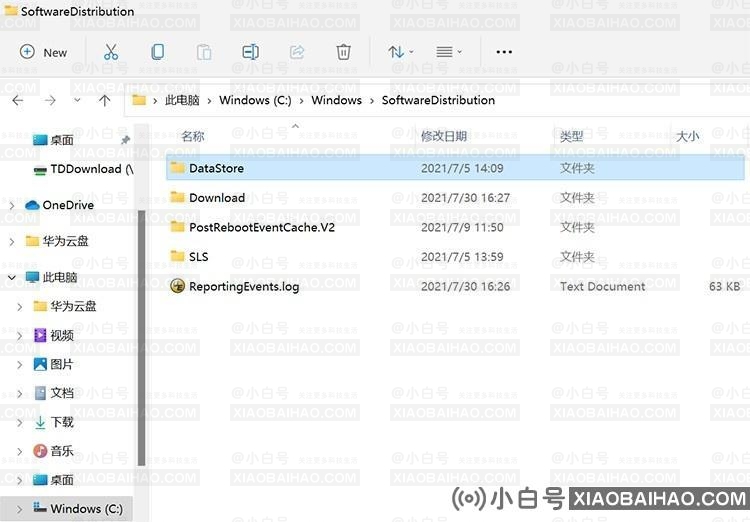Open the View layout options dropdown
This screenshot has height=522, width=750.
coord(449,52)
